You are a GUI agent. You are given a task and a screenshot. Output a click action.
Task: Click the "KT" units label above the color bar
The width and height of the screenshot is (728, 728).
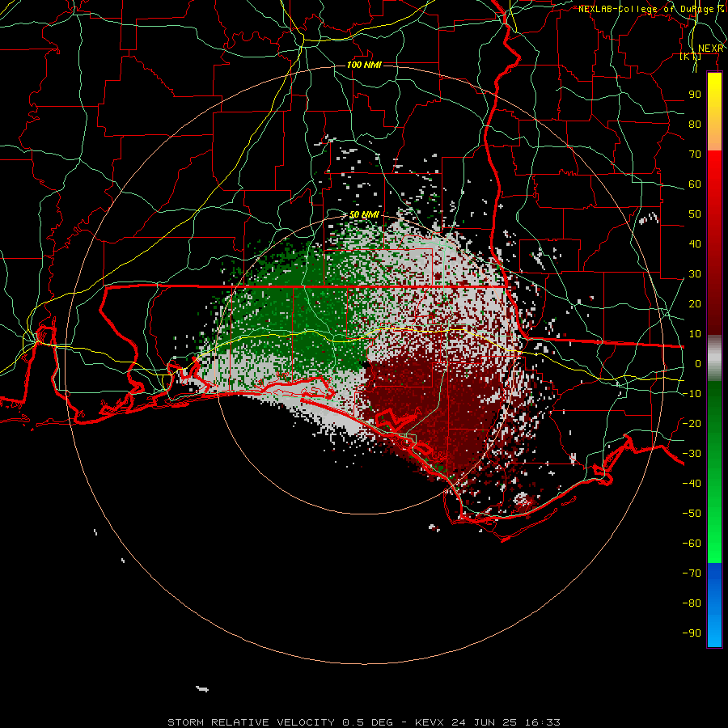(x=691, y=57)
